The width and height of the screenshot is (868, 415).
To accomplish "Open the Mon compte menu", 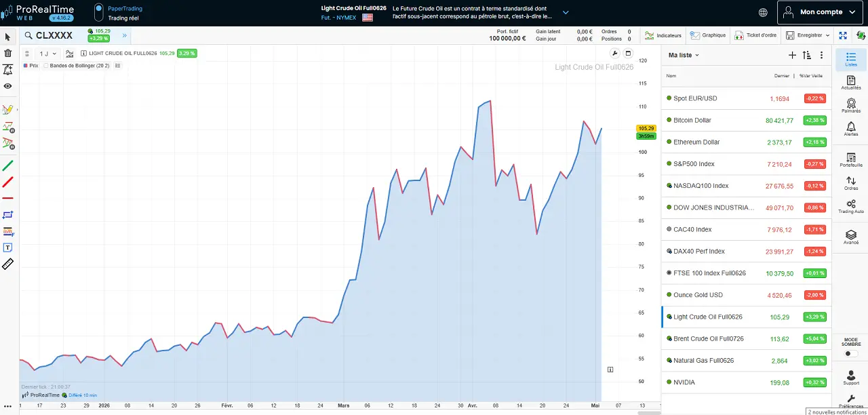I will (821, 12).
